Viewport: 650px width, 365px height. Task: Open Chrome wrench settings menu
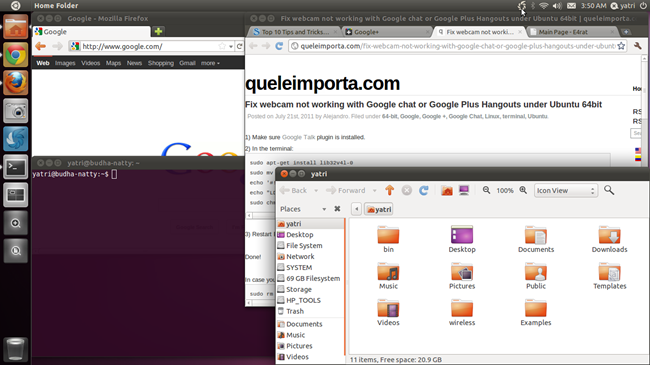pyautogui.click(x=638, y=46)
